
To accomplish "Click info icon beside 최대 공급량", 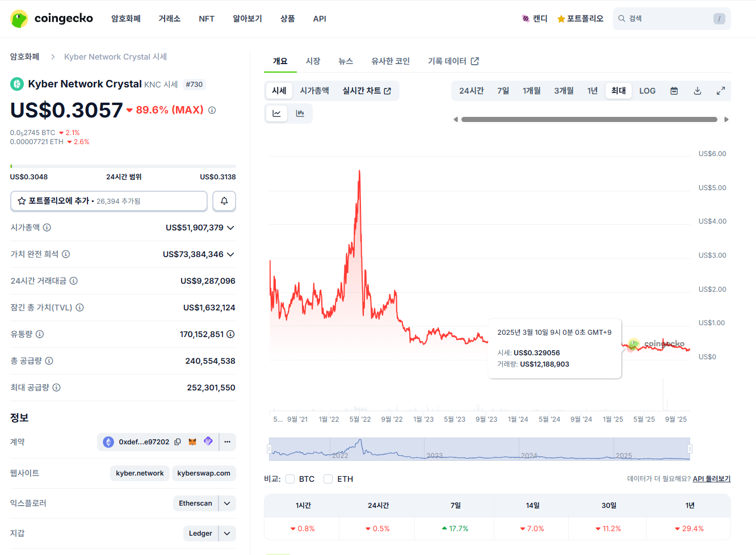I will click(x=57, y=388).
